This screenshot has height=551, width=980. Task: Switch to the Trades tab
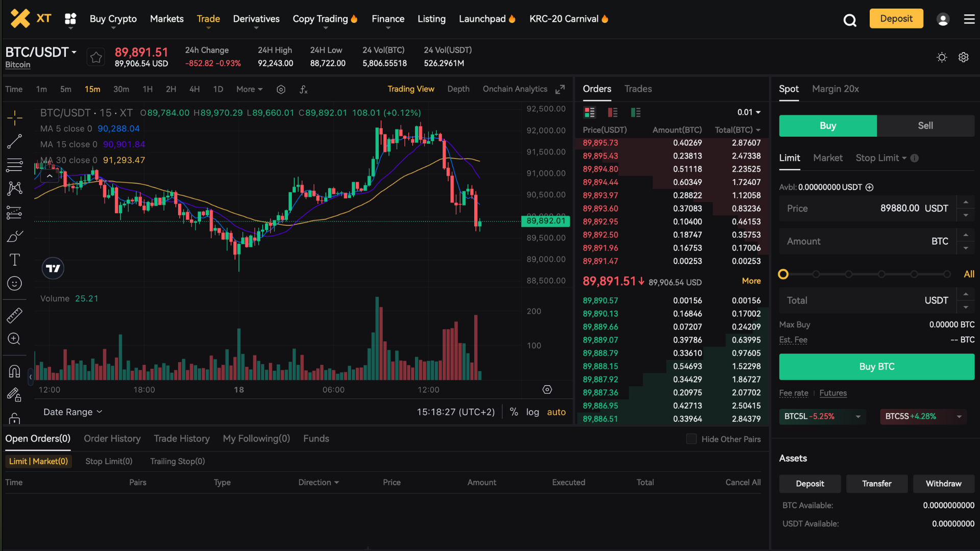coord(638,89)
